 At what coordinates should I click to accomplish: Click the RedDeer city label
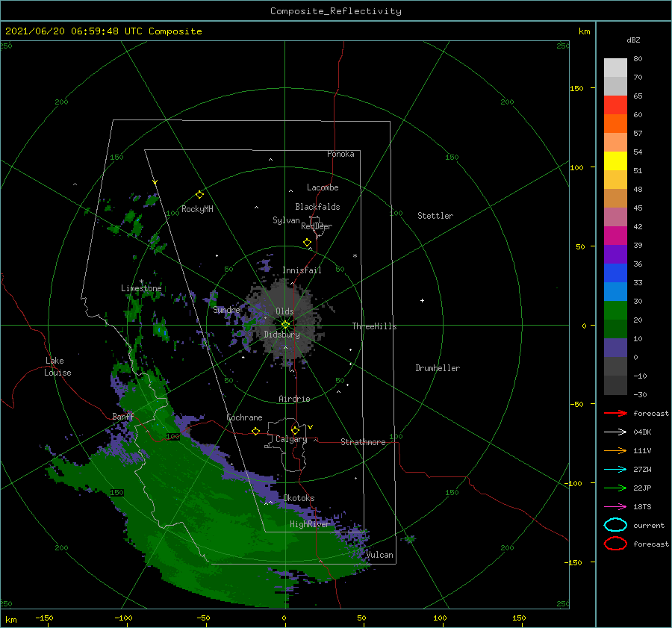[317, 226]
